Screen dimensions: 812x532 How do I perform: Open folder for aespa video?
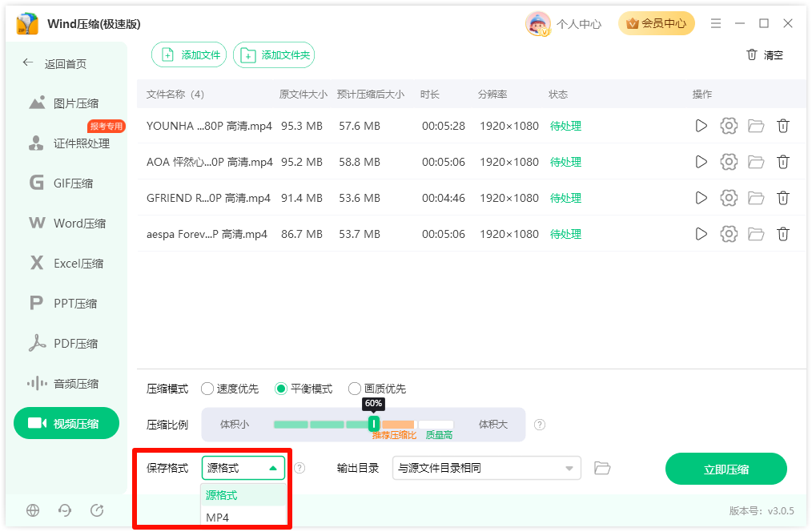point(756,234)
